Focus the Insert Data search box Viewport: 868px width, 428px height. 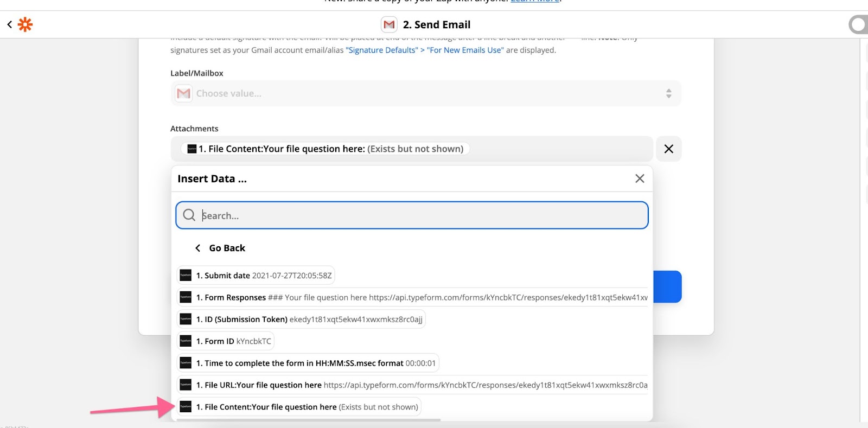[412, 215]
